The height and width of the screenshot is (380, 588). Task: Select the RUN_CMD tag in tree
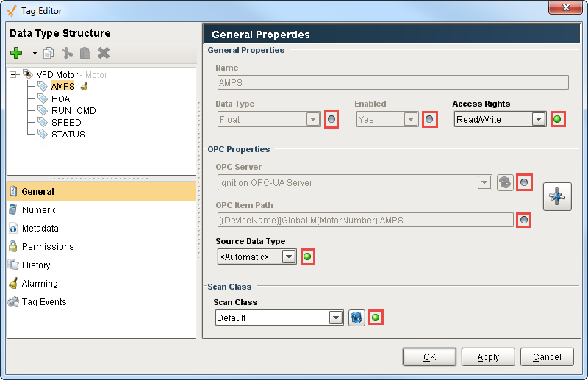(73, 110)
